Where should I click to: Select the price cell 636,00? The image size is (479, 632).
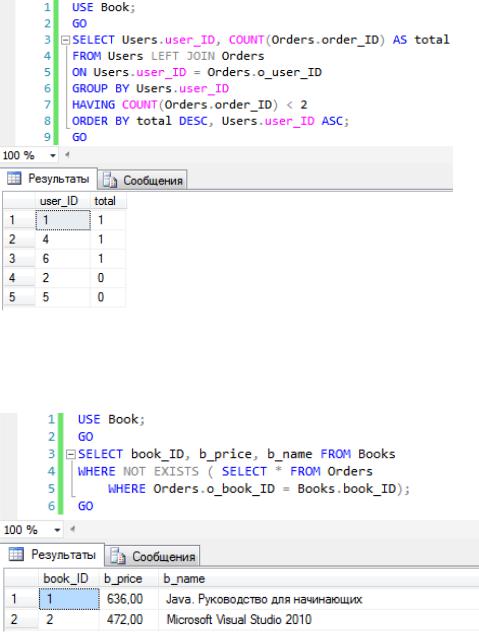coord(129,599)
